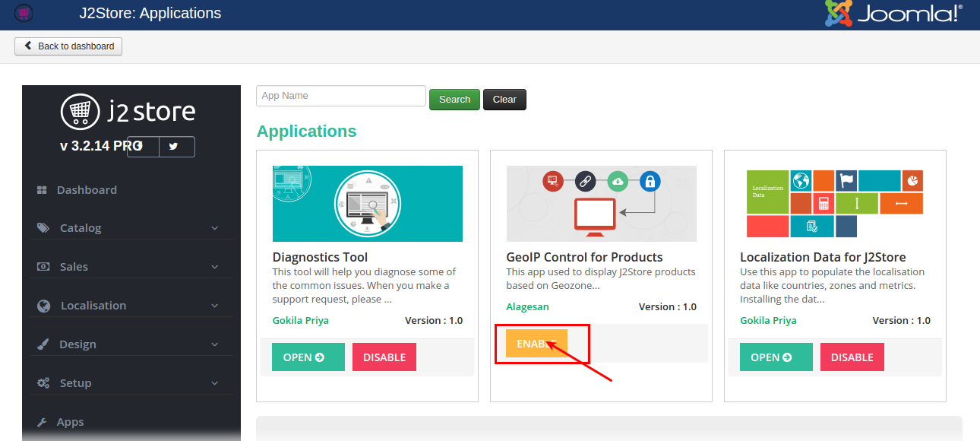This screenshot has width=980, height=441.
Task: Expand the Design menu chevron
Action: coord(214,344)
